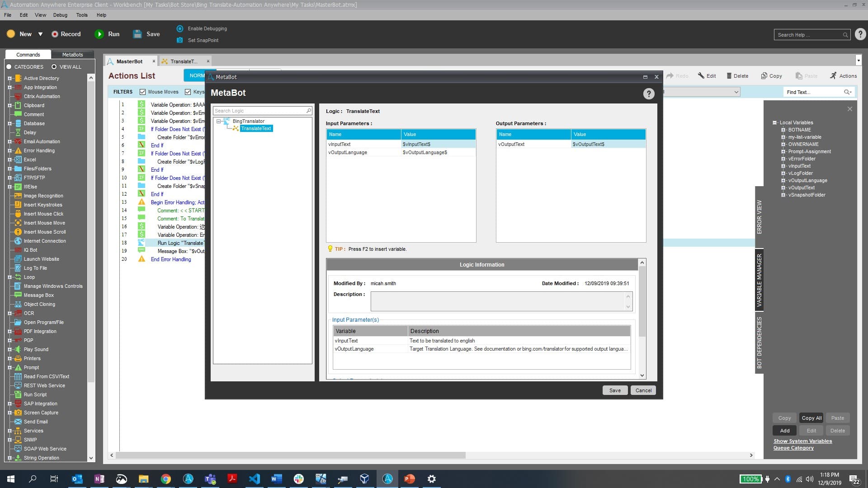
Task: Click the Save disk icon in toolbar
Action: 137,34
